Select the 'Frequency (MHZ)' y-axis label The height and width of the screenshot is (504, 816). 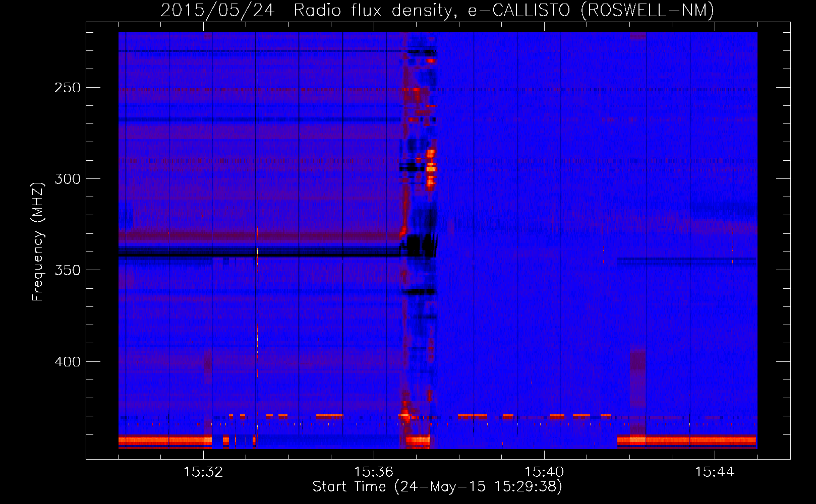pyautogui.click(x=38, y=241)
